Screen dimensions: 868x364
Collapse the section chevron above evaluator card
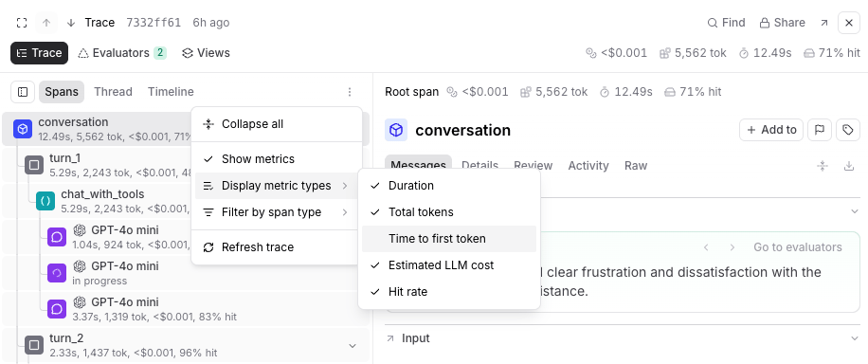pos(855,211)
